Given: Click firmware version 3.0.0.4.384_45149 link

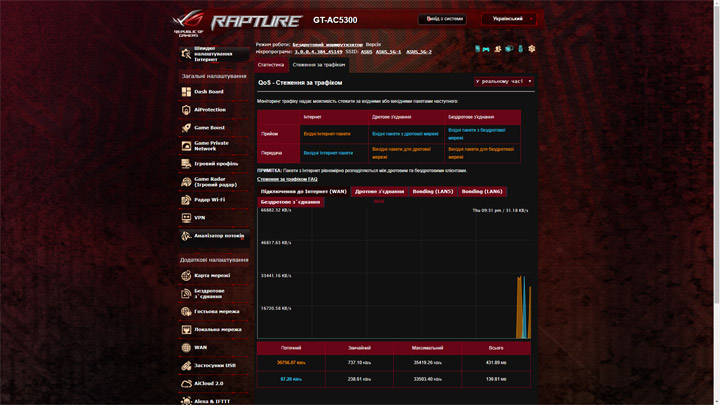Looking at the screenshot, I should pyautogui.click(x=318, y=52).
